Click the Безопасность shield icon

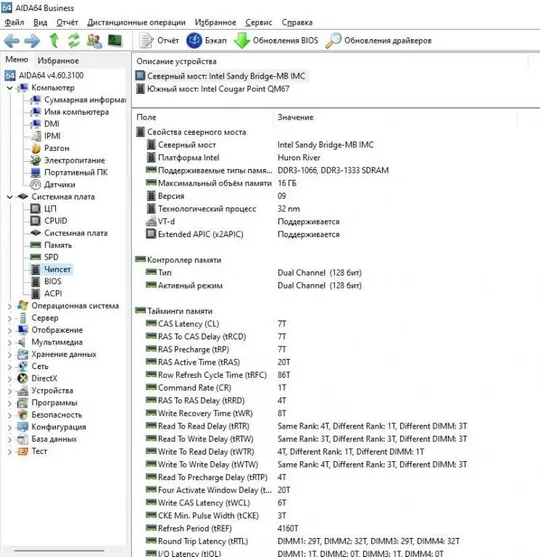(x=22, y=415)
